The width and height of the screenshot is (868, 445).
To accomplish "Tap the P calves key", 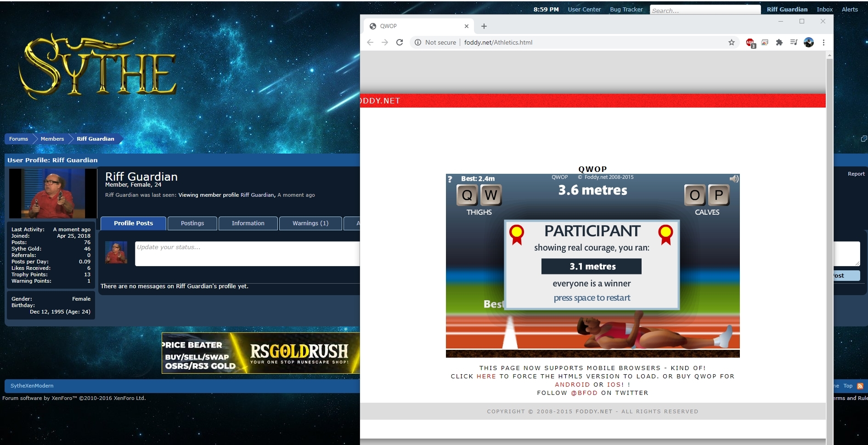I will point(719,195).
